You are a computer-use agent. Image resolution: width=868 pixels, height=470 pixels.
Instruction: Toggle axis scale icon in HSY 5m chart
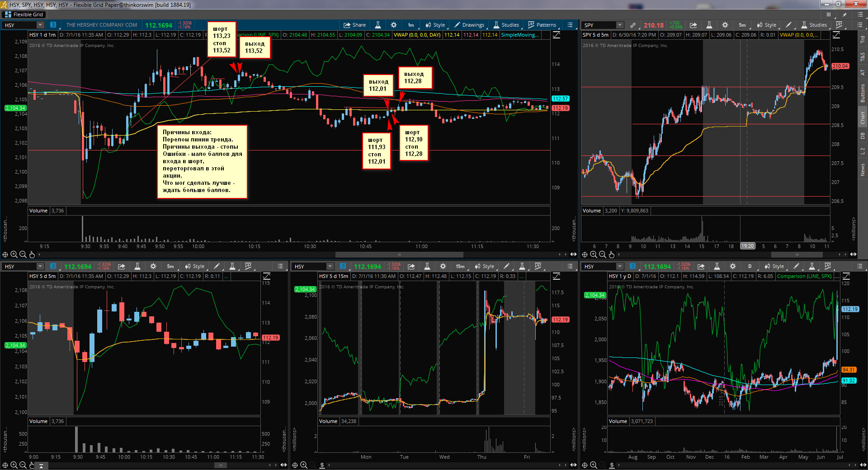click(267, 276)
